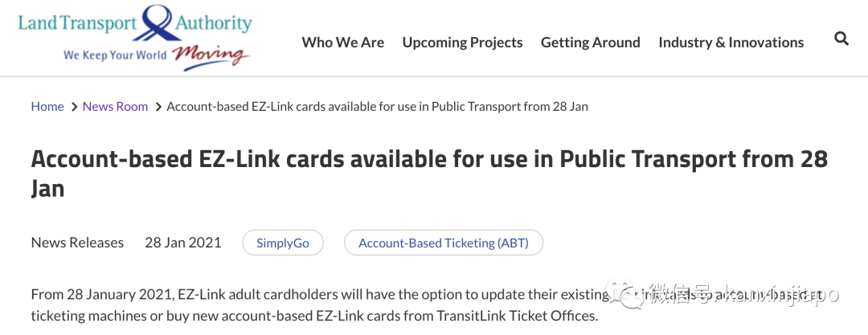
Task: Open the Upcoming Projects menu
Action: (462, 43)
